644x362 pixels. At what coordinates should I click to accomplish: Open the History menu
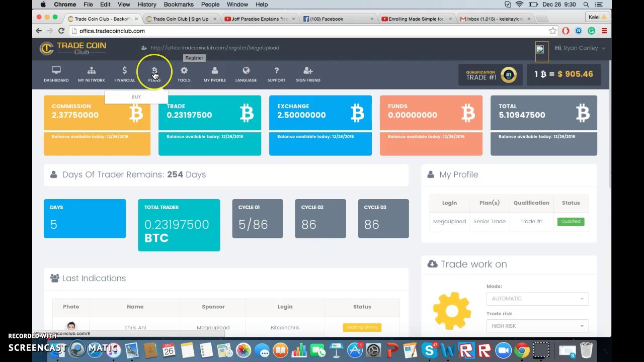tap(147, 5)
